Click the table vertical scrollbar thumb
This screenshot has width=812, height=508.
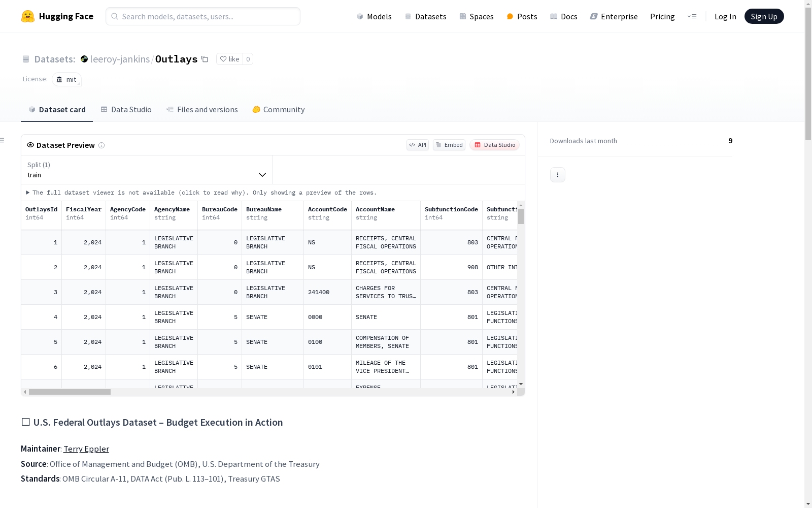point(521,216)
